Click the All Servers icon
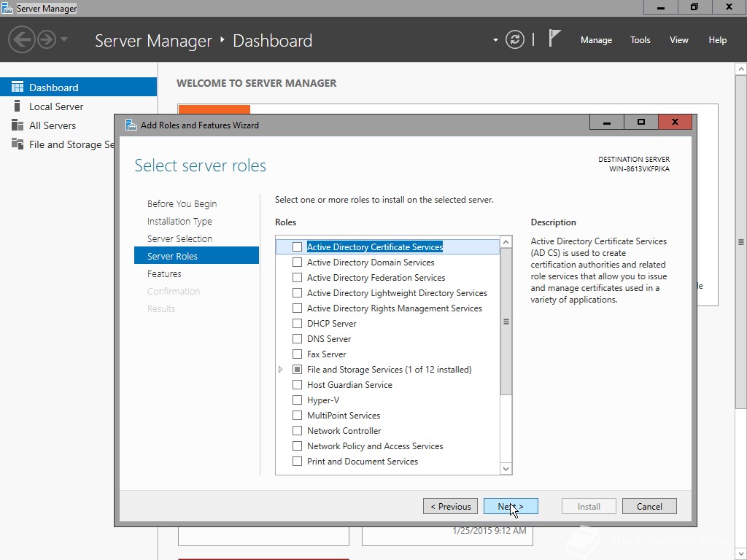The width and height of the screenshot is (747, 560). tap(18, 125)
